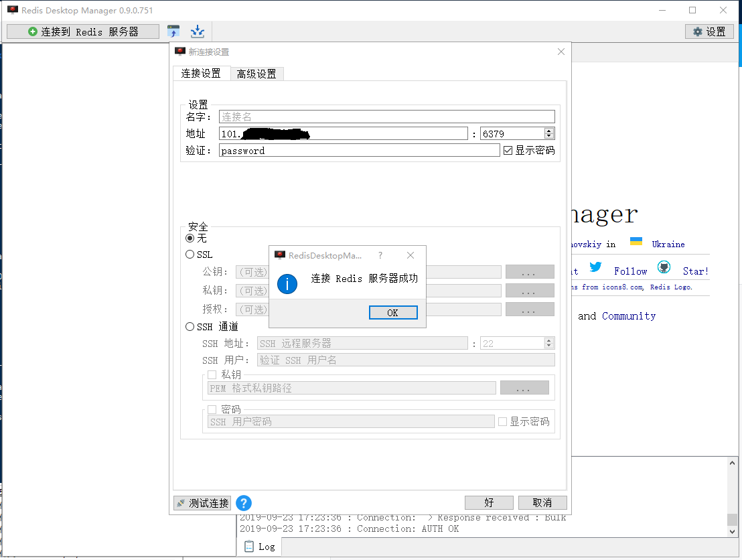The image size is (742, 560).
Task: Click the SSH username field
Action: pos(406,360)
